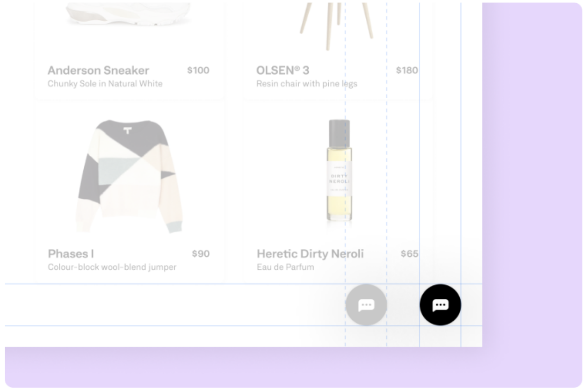Click the white sneaker product image
This screenshot has height=392, width=588.
128,13
